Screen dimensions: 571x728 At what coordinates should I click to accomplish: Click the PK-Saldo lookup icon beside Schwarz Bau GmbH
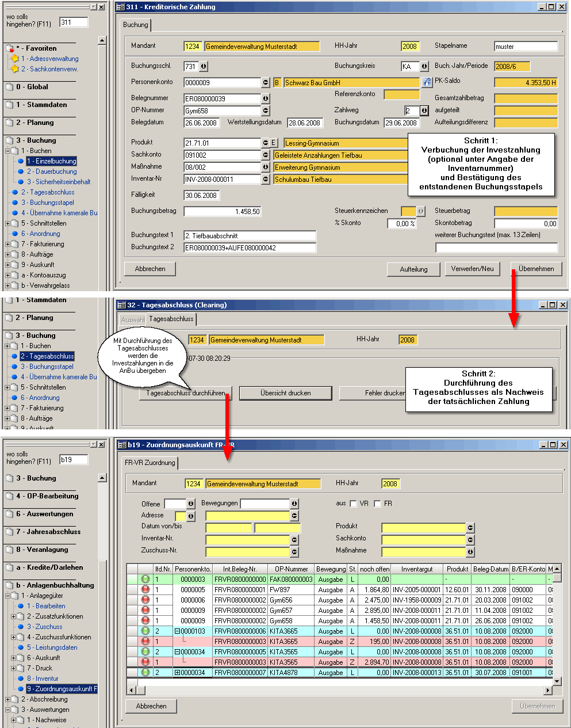[427, 83]
